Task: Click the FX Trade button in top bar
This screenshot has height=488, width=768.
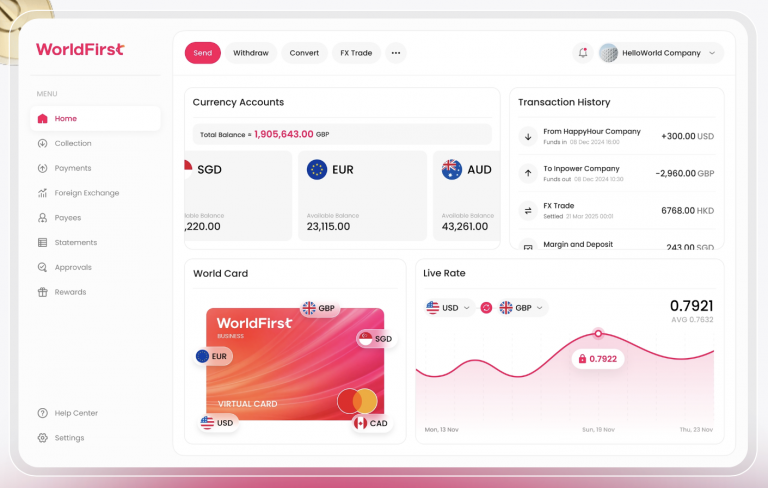Action: [x=356, y=53]
